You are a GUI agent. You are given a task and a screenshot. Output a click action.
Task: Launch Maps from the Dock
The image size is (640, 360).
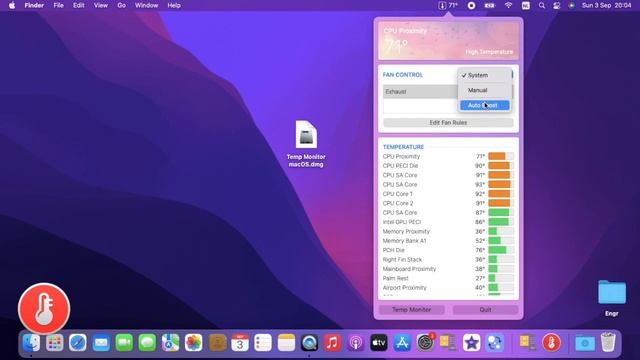click(170, 342)
